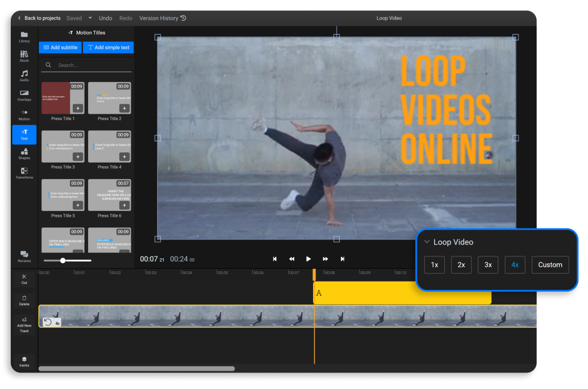Click Add simple text

click(x=108, y=47)
